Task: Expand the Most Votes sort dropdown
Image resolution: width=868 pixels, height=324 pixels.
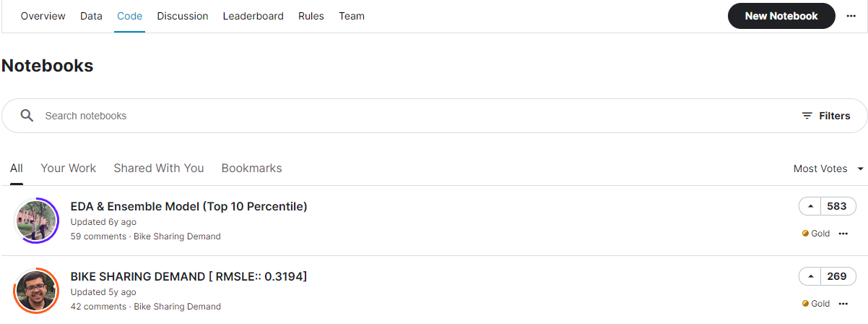Action: (828, 169)
